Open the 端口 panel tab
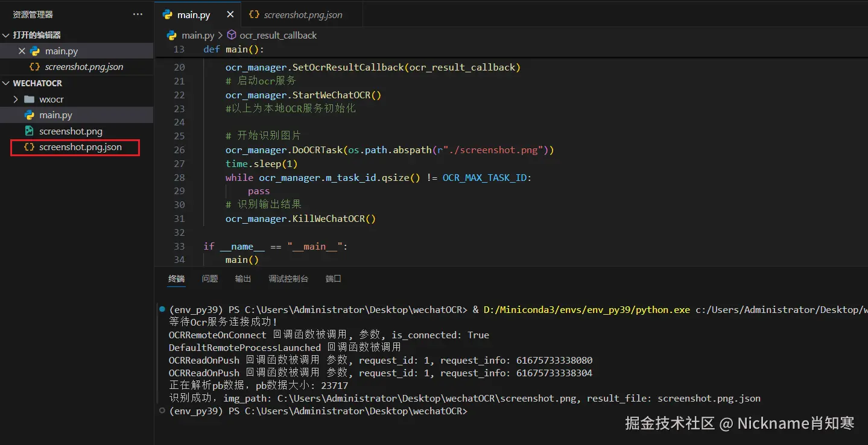Image resolution: width=868 pixels, height=445 pixels. (334, 279)
